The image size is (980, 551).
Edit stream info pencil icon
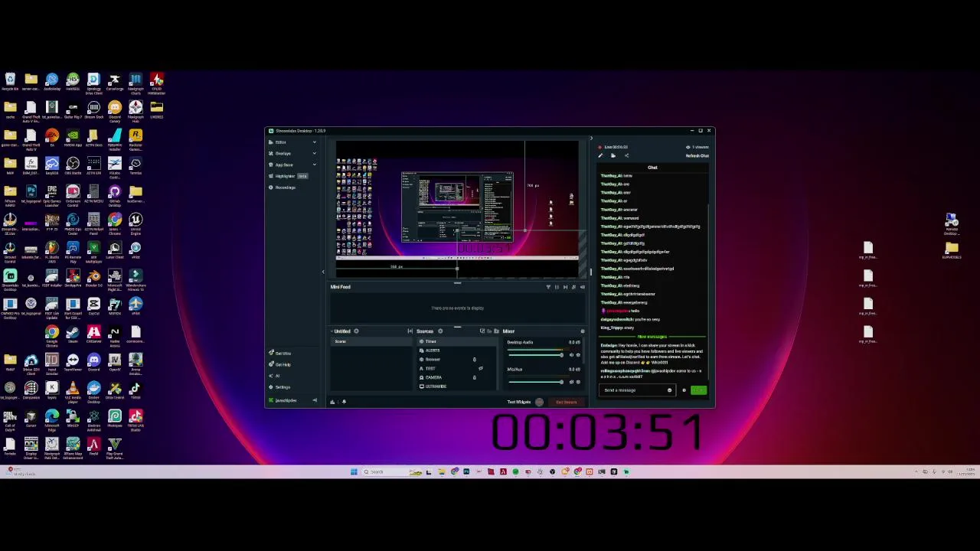[600, 155]
